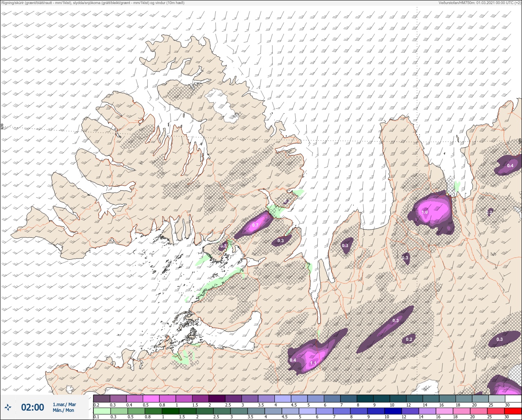
Task: Click the medium green swatch starting at 0.5 in bottom row
Action: coord(137,411)
